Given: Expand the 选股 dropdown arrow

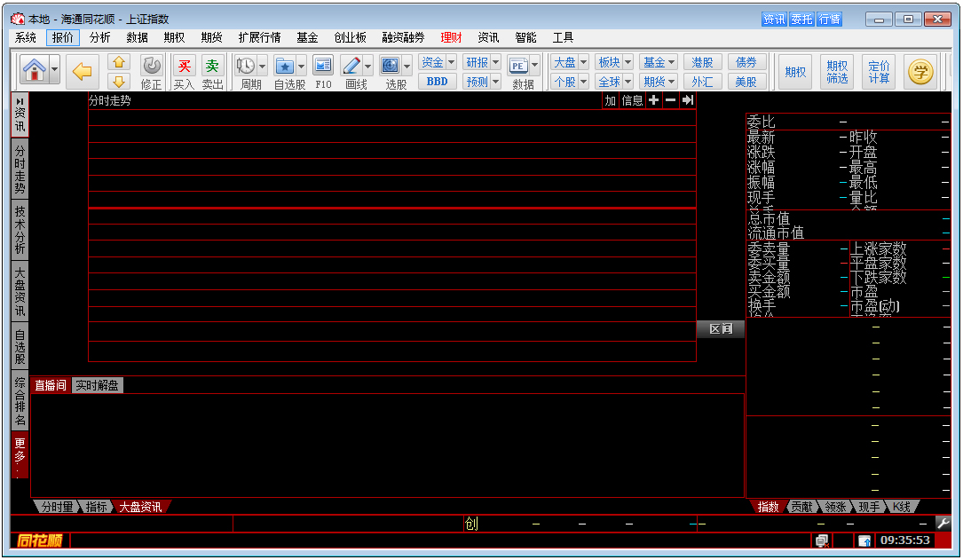Looking at the screenshot, I should (407, 66).
